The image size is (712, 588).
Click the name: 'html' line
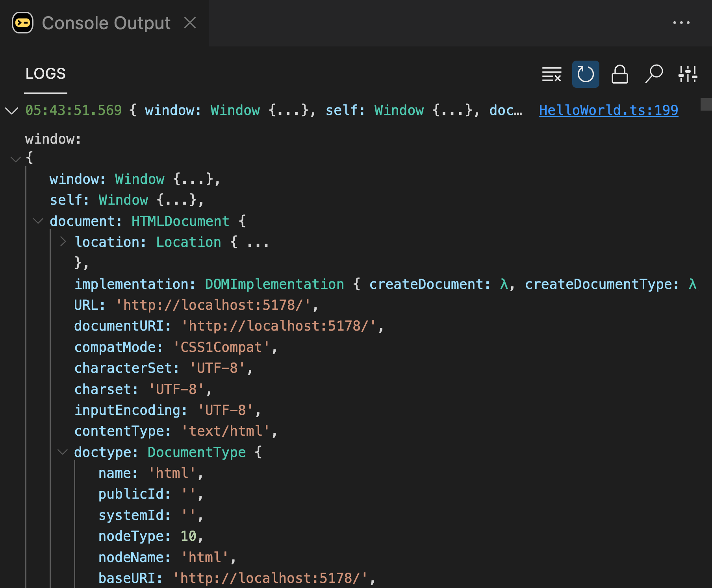[x=151, y=473]
